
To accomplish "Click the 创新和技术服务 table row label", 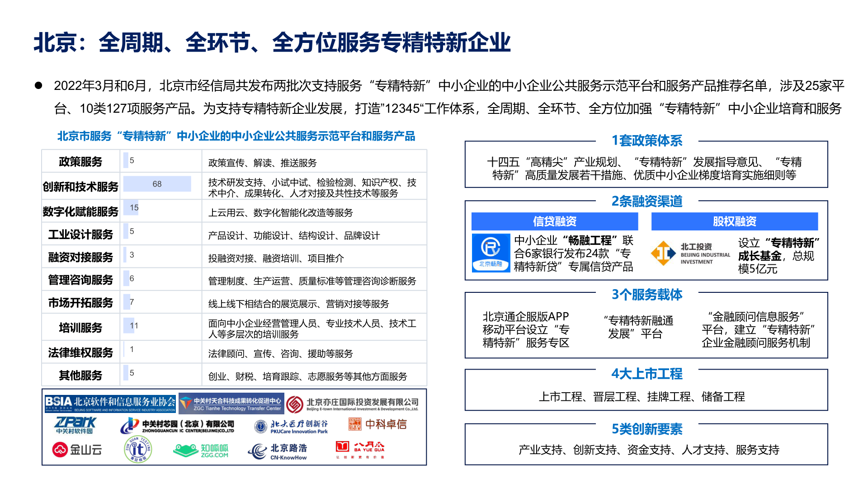I will [x=80, y=187].
